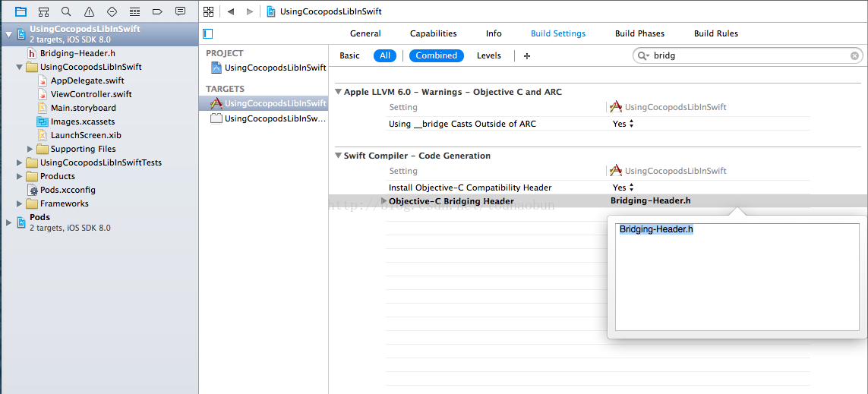The width and height of the screenshot is (868, 394).
Task: Open the Find navigator magnifier icon
Action: click(66, 11)
